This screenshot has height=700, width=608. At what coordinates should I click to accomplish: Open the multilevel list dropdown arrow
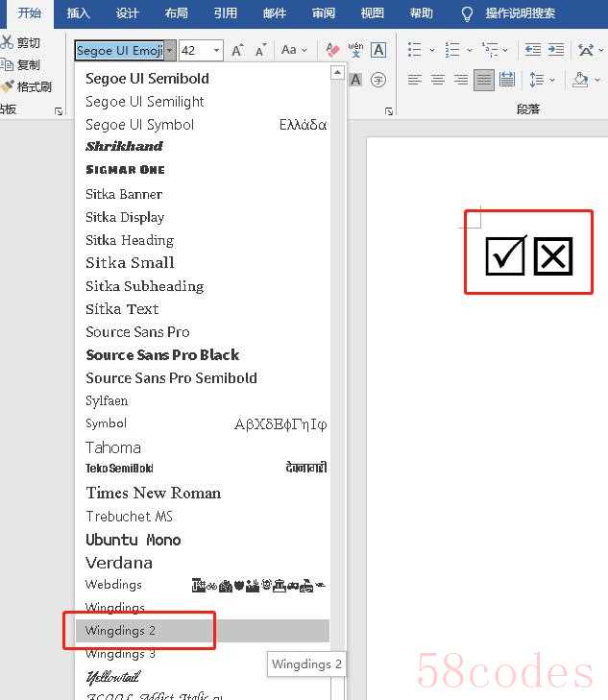click(505, 50)
